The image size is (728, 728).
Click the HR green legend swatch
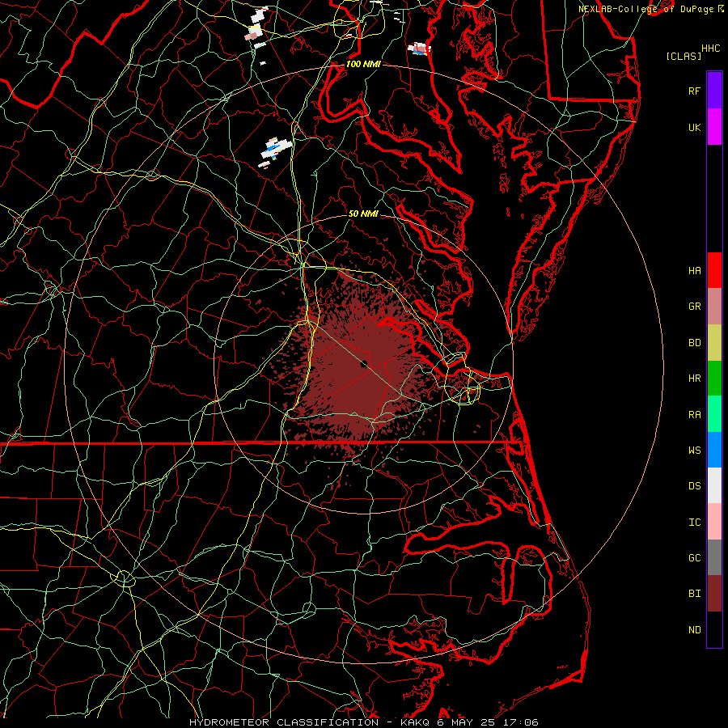(714, 379)
